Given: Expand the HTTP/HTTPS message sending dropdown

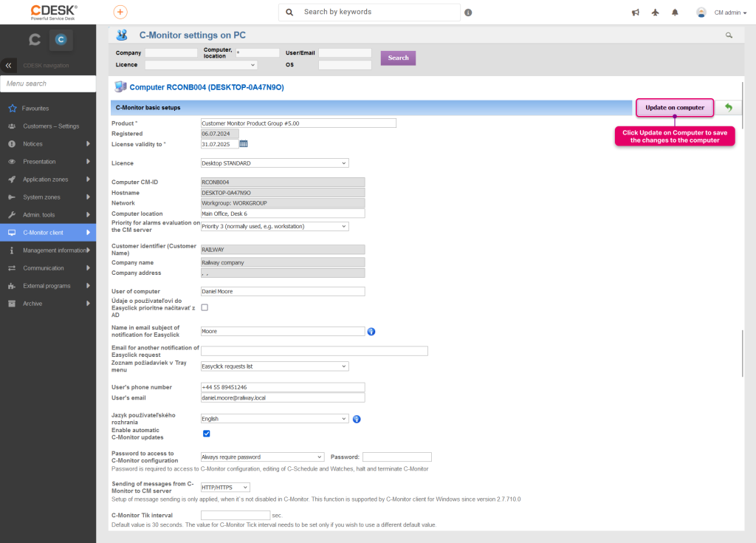Looking at the screenshot, I should coord(225,488).
